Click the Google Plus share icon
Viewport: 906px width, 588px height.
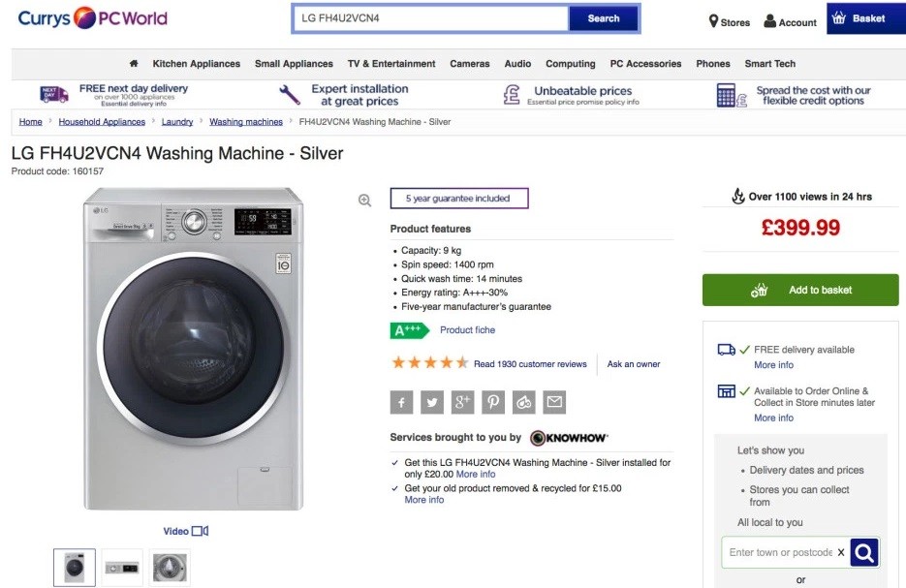pyautogui.click(x=462, y=402)
